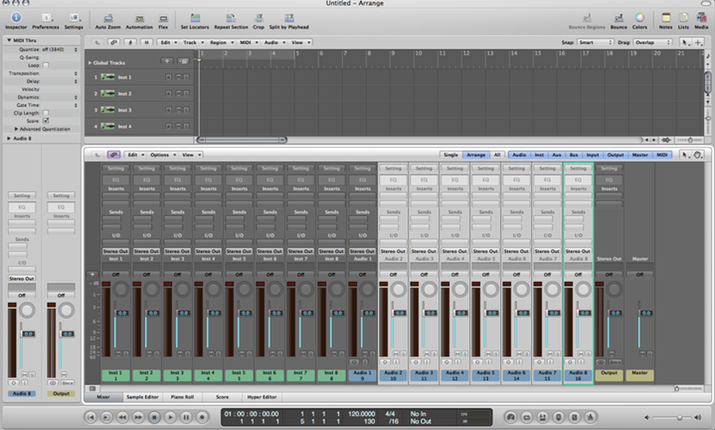Open the Snap dropdown set to Smart
715x430 pixels.
[x=595, y=43]
